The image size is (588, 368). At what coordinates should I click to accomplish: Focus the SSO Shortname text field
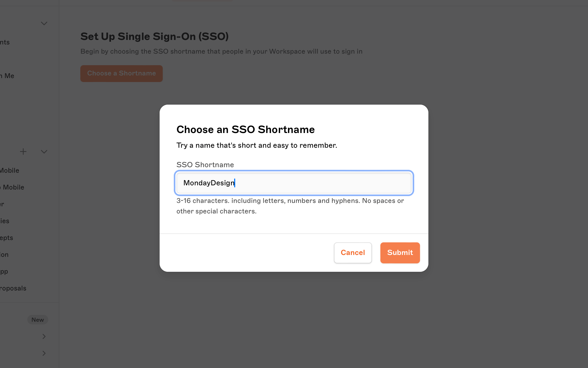pos(294,183)
